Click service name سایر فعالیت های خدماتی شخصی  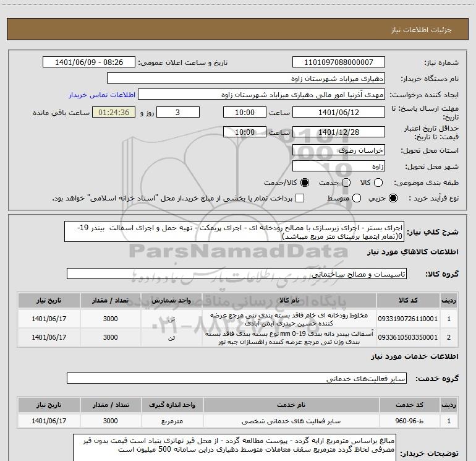coord(291,421)
